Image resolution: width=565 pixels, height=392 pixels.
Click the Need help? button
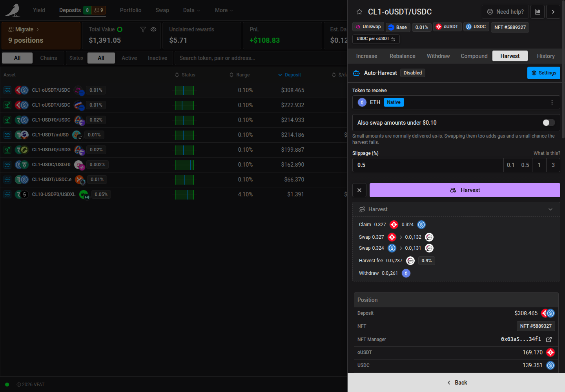(505, 12)
